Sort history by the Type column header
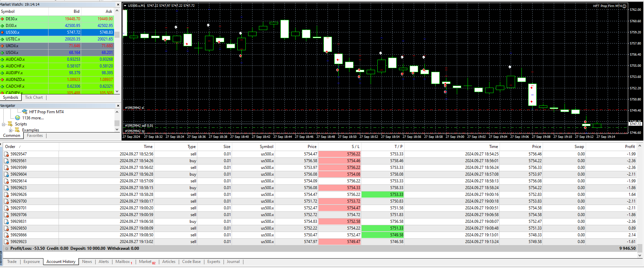The image size is (644, 268). point(176,147)
